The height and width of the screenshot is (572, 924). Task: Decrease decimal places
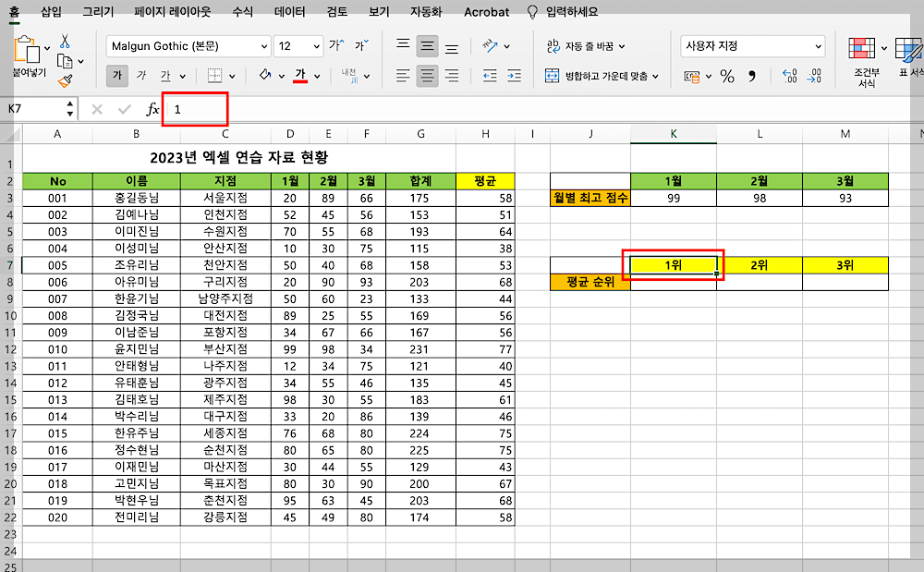tap(814, 76)
